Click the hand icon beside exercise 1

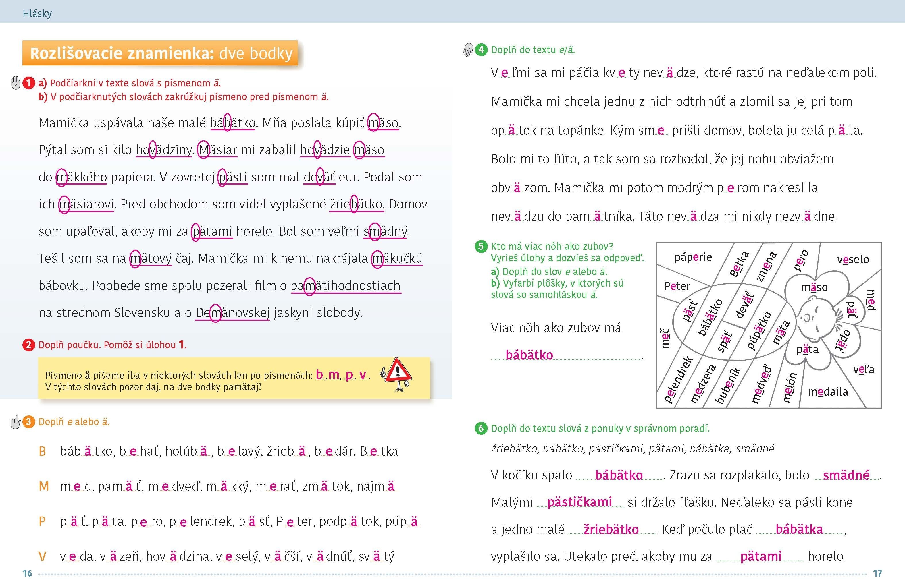click(16, 82)
